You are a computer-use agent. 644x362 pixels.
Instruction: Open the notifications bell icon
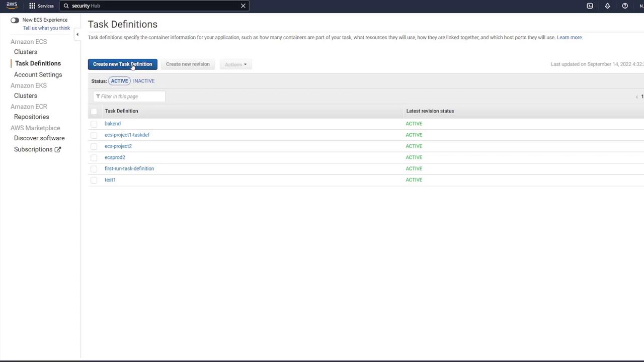coord(607,6)
